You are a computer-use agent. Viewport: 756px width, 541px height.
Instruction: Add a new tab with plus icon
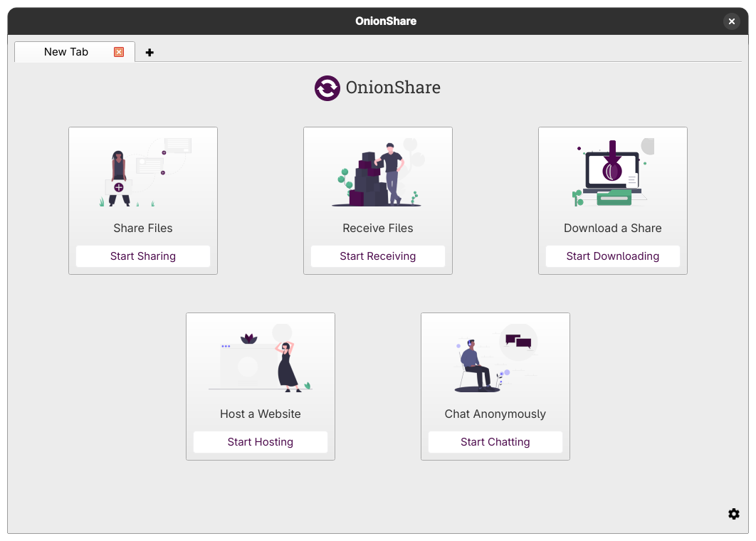tap(149, 53)
